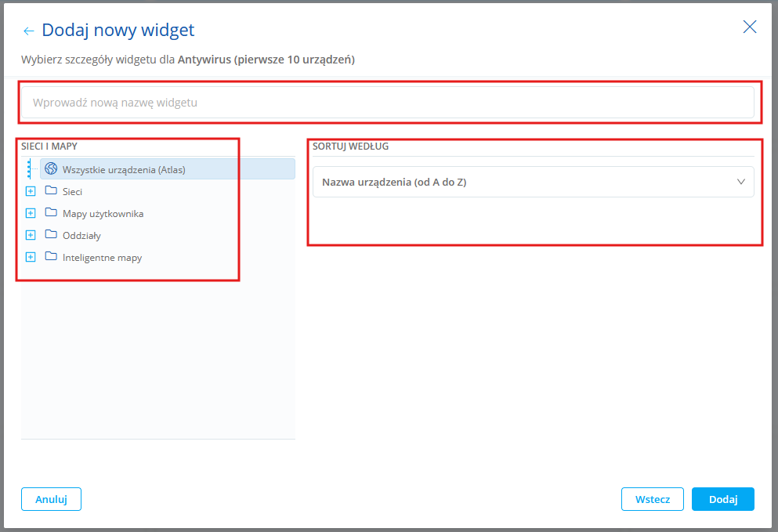Expand the Sieci tree node
This screenshot has width=778, height=532.
pyautogui.click(x=31, y=191)
